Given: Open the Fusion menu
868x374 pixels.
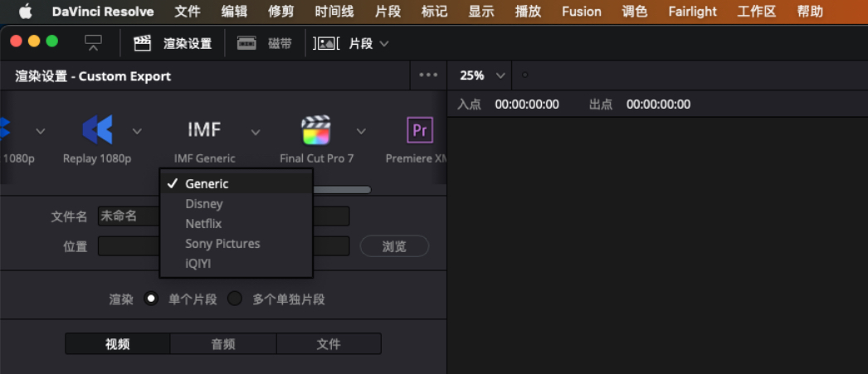Looking at the screenshot, I should coord(581,12).
